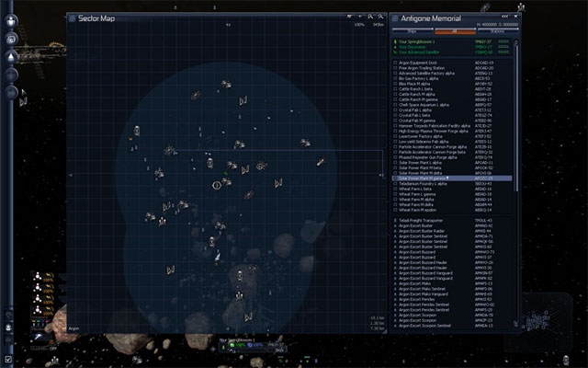Open the pilot menu icon in the sidebar
588x368 pixels.
click(11, 20)
